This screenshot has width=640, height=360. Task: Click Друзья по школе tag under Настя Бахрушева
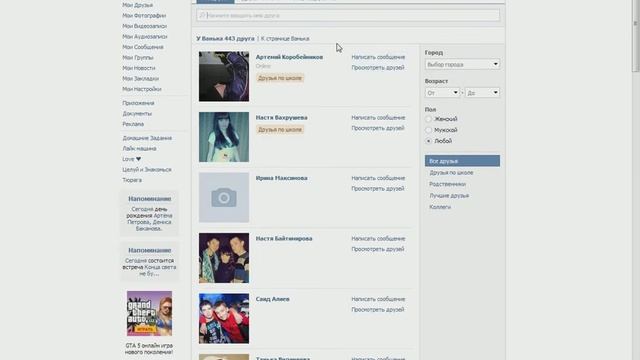coord(280,129)
